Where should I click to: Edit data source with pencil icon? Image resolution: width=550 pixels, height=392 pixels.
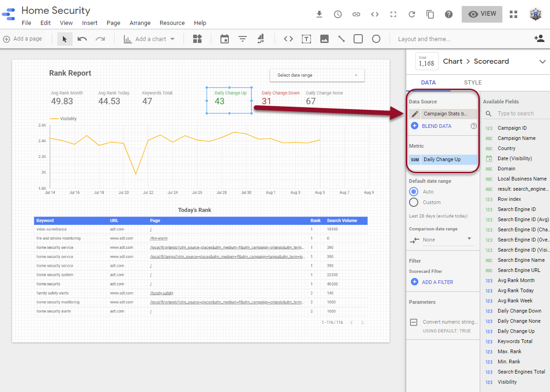tap(415, 114)
